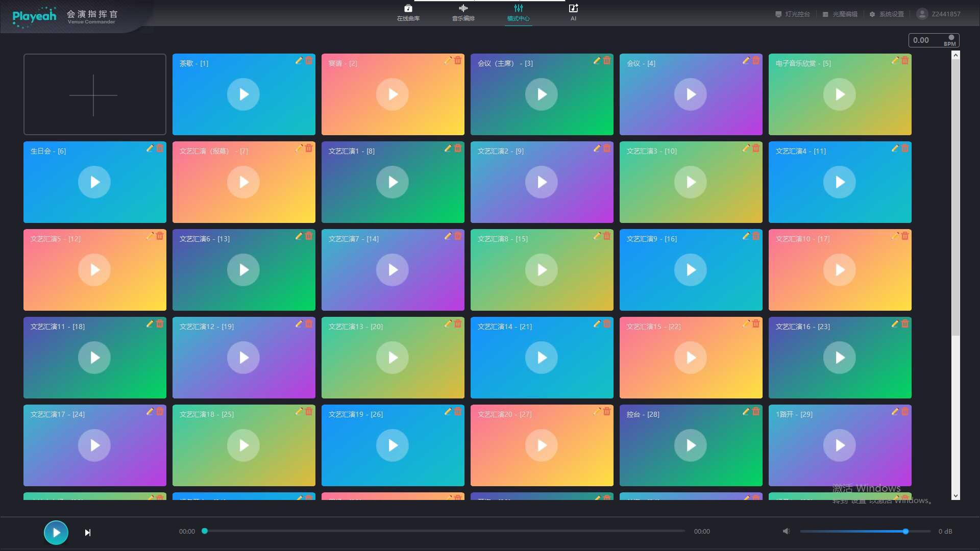Edit the 文艺汇演14 - [21] mode
980x551 pixels.
pos(597,324)
